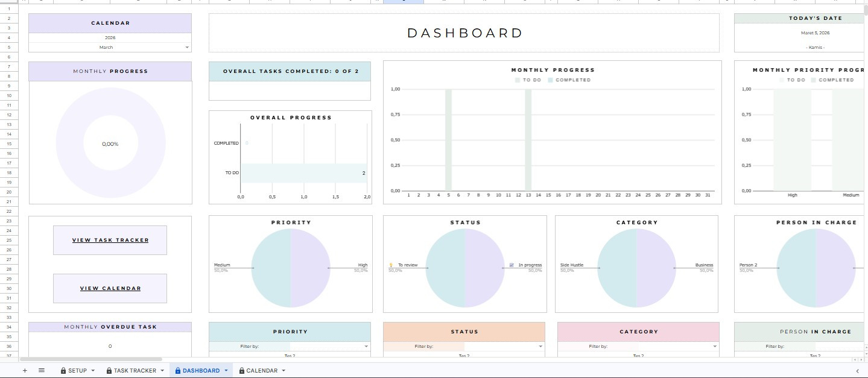The height and width of the screenshot is (378, 868).
Task: Select the 2026 calendar year cell
Action: click(x=110, y=37)
